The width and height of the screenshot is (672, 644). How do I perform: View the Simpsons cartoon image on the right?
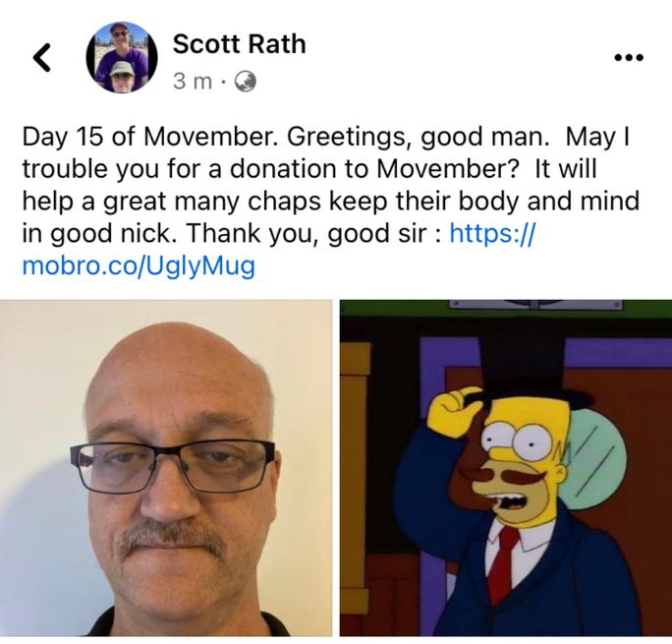506,468
